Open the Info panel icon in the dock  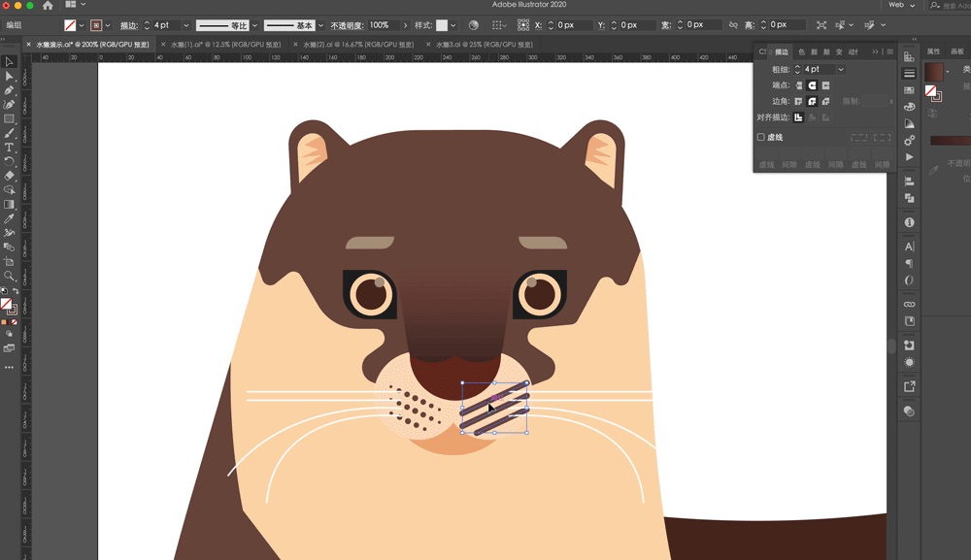tap(909, 222)
